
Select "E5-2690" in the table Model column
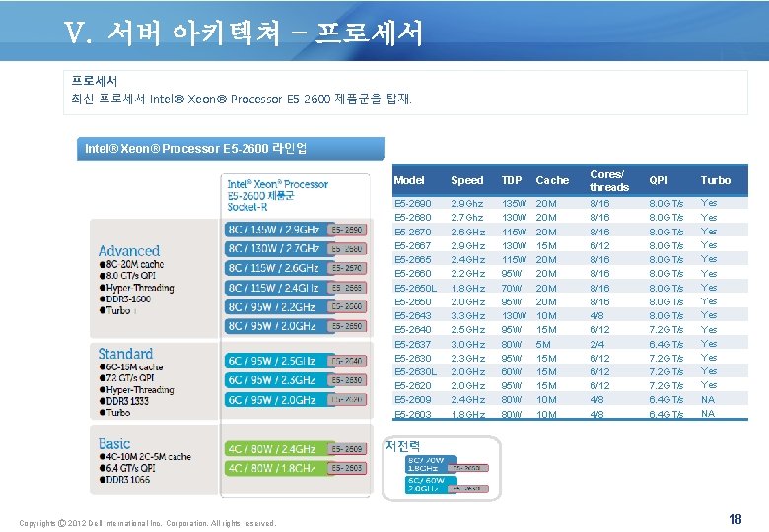413,203
